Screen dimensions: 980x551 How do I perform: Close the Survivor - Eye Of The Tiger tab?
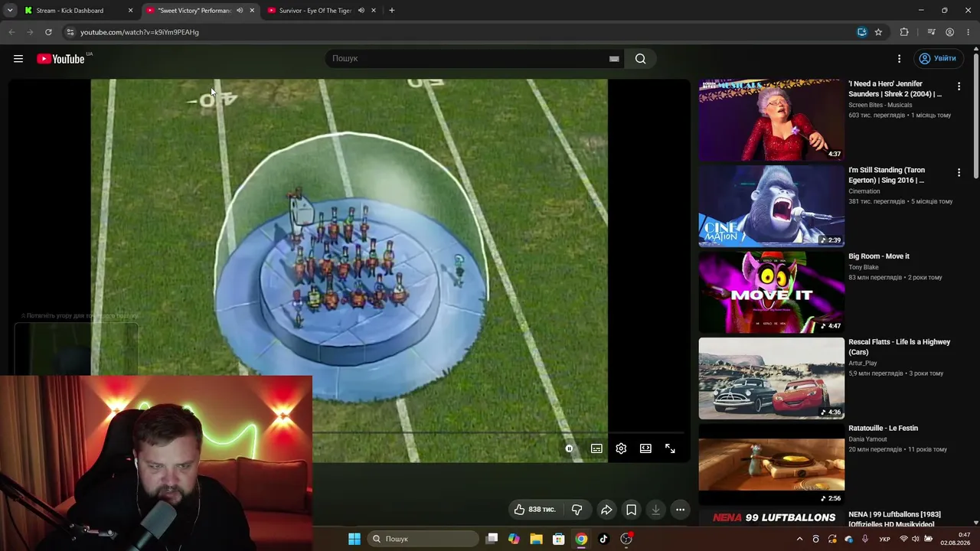(x=374, y=11)
